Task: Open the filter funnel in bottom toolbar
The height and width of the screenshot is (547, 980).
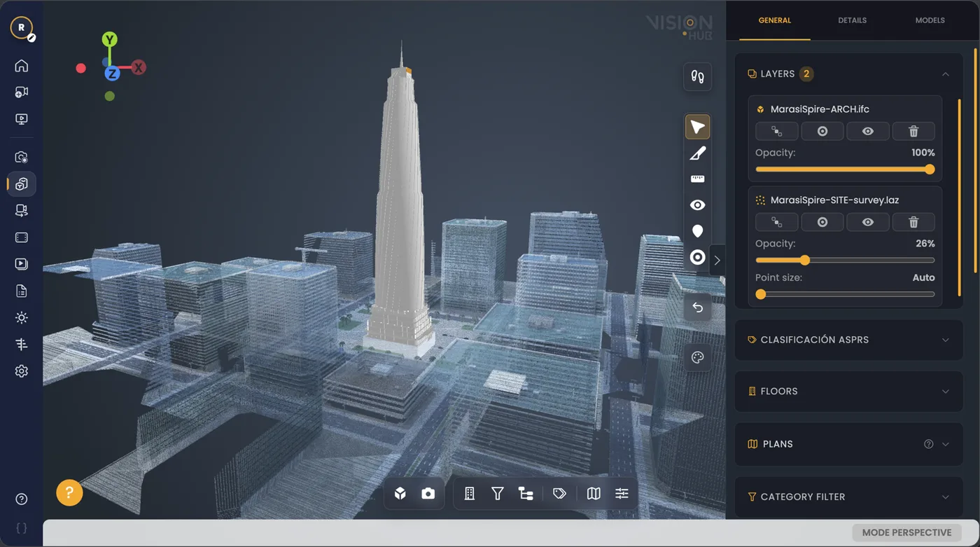Action: 498,494
